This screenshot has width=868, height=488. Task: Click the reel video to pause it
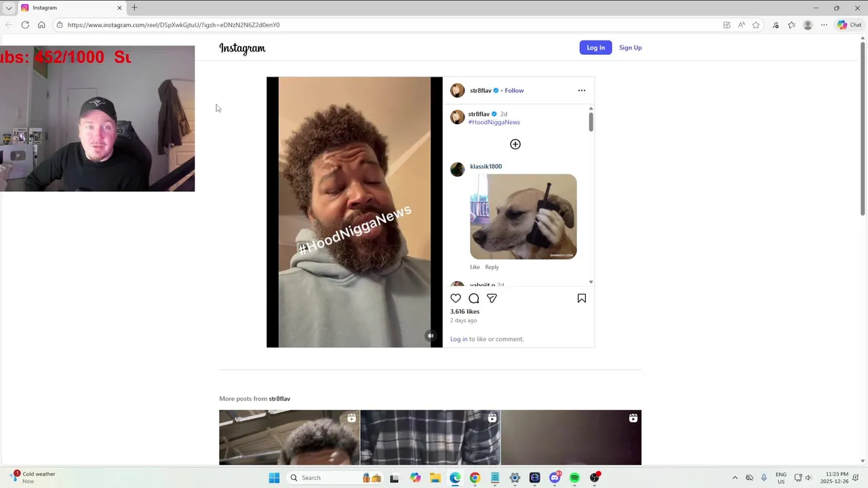[x=354, y=212]
